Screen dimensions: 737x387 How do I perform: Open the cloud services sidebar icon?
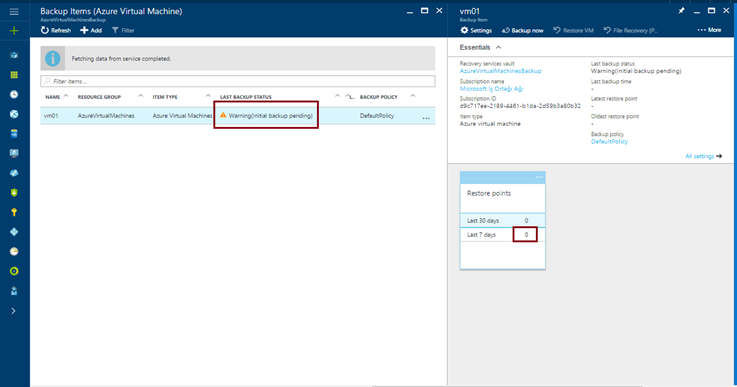[14, 173]
